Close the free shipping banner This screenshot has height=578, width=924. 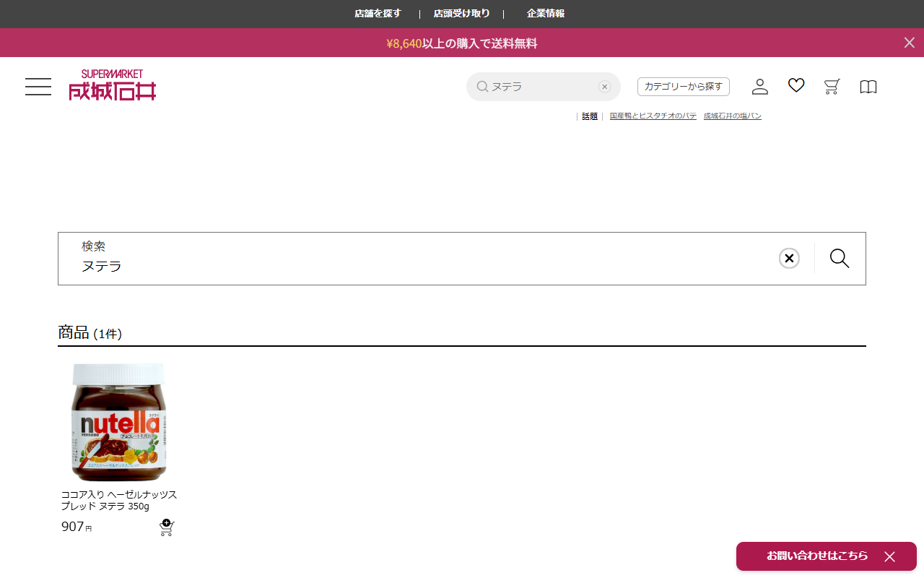click(x=910, y=43)
